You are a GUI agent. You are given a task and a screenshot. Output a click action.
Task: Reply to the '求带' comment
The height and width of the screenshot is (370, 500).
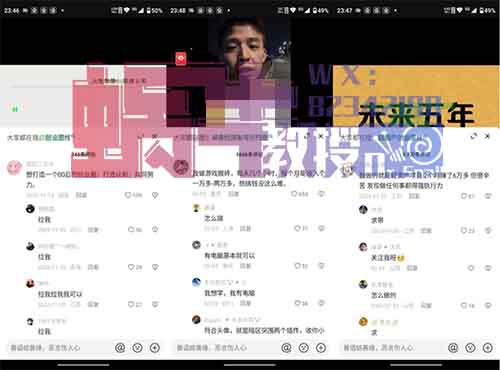click(x=426, y=230)
